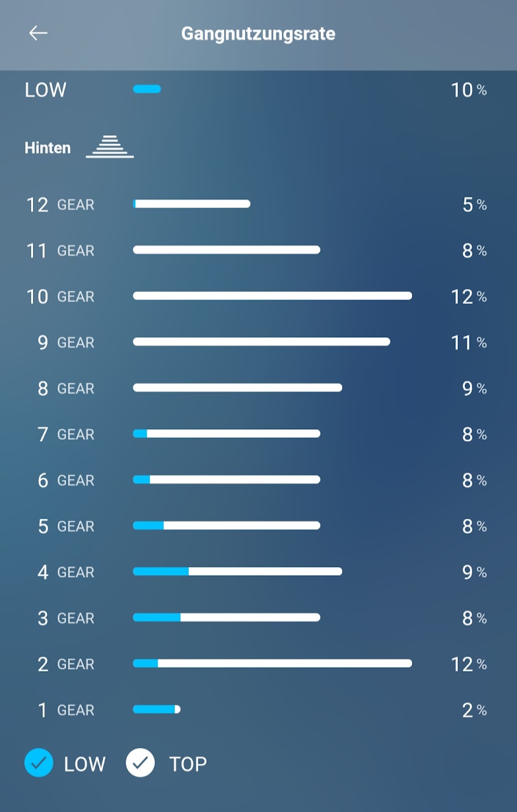Click the Gangnutzungsrate page title
Viewport: 517px width, 812px height.
(258, 33)
